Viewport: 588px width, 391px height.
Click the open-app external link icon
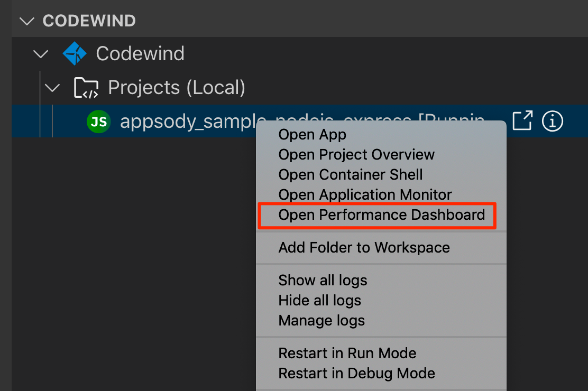[x=522, y=120]
